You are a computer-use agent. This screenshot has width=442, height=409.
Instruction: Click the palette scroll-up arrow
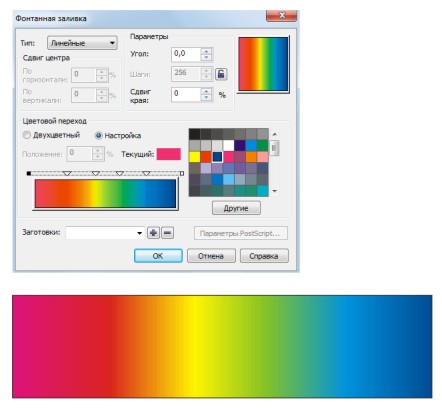click(x=275, y=134)
